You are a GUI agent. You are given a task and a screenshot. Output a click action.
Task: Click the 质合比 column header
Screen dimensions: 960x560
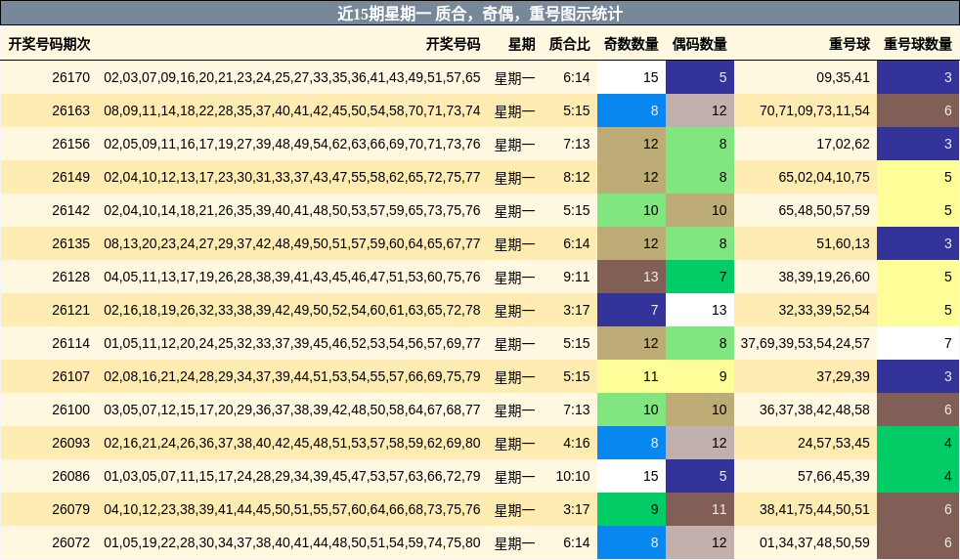[x=569, y=44]
